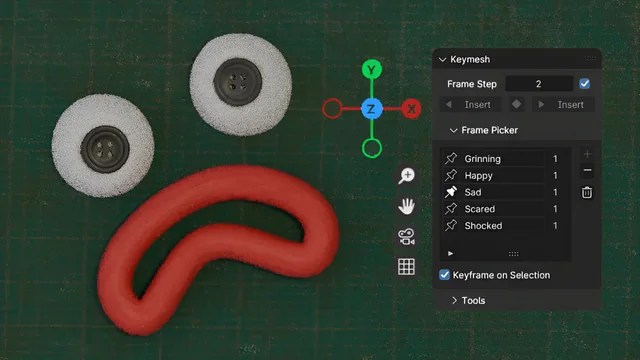Click the hollow red negative X axis circle
The image size is (640, 360).
[332, 109]
